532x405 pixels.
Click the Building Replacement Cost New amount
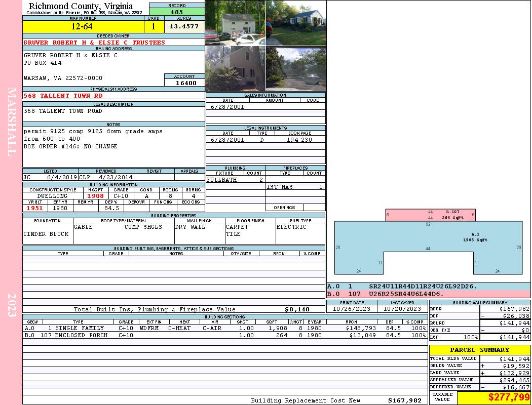[404, 400]
